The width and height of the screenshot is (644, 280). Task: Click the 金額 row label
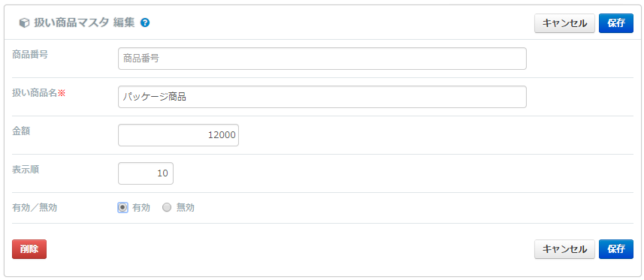pos(21,131)
